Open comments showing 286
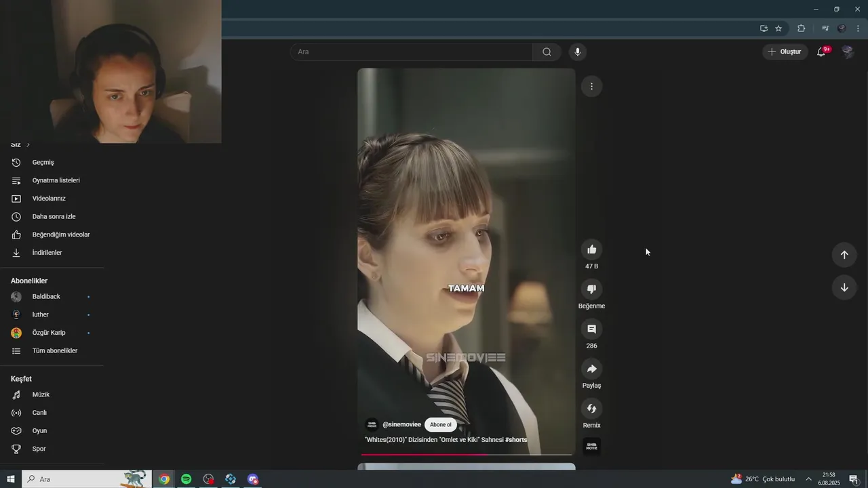 591,329
